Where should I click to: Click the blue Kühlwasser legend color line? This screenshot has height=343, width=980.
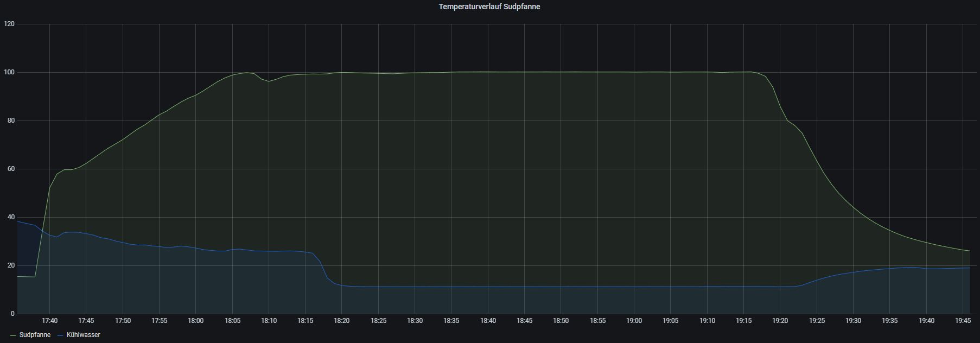click(x=60, y=335)
